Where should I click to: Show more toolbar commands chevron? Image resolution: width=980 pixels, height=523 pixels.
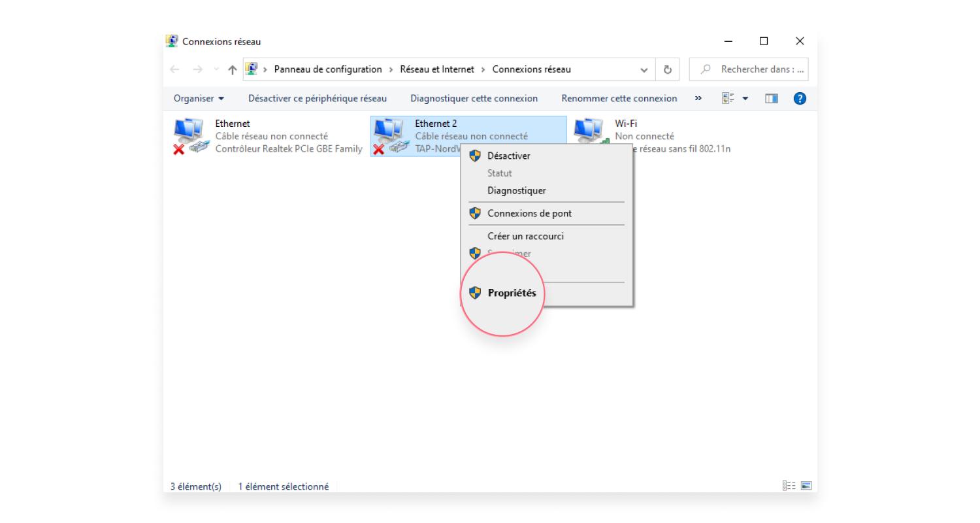pyautogui.click(x=698, y=98)
